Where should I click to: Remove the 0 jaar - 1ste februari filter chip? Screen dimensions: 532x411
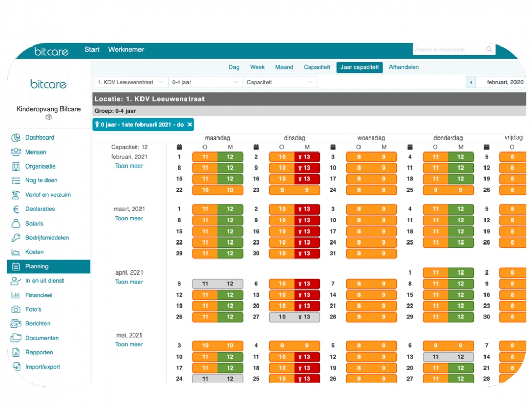[x=190, y=124]
